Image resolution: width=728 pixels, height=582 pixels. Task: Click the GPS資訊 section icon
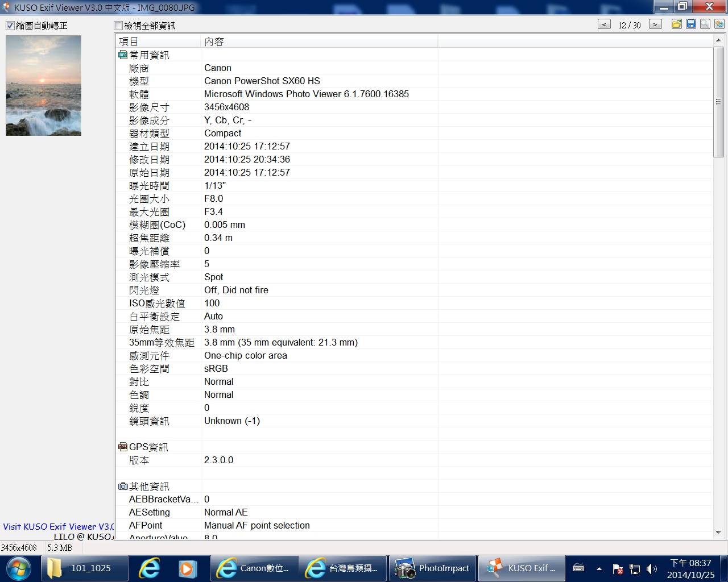[x=122, y=447]
